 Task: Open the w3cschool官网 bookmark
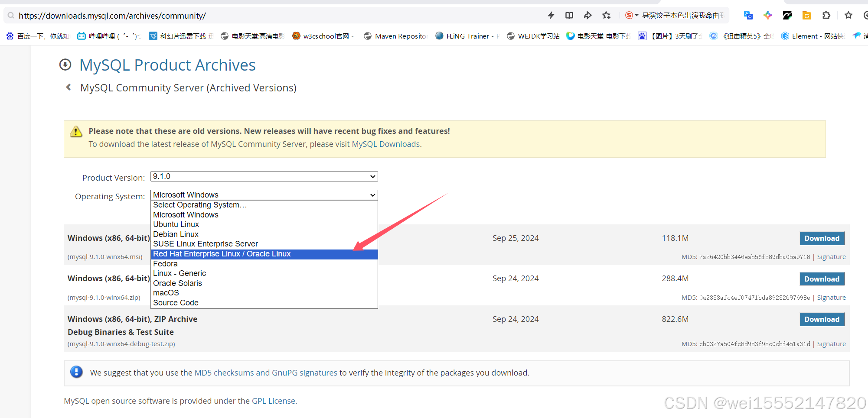point(323,36)
